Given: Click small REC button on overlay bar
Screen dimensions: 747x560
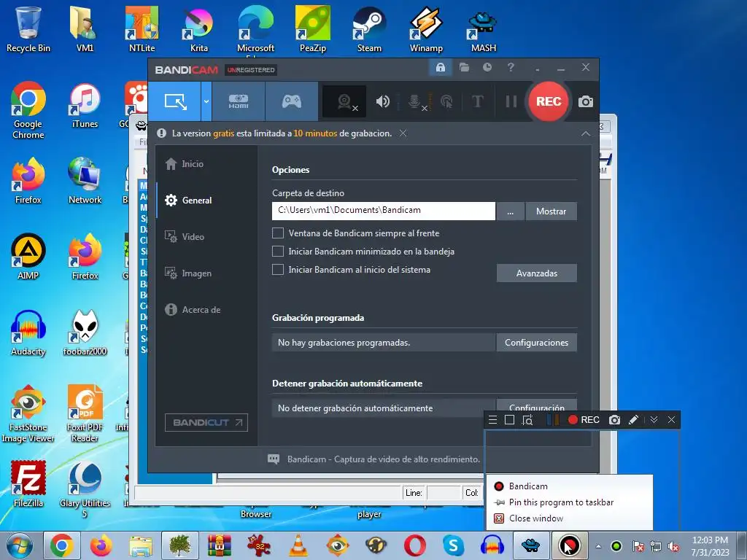Looking at the screenshot, I should 584,419.
